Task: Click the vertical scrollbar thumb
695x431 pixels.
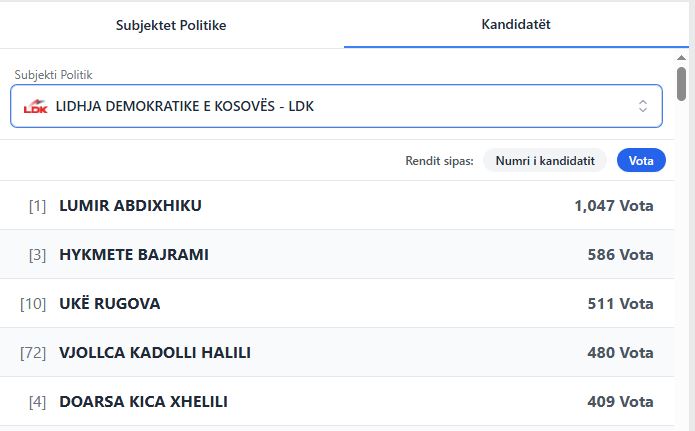Action: pyautogui.click(x=682, y=83)
